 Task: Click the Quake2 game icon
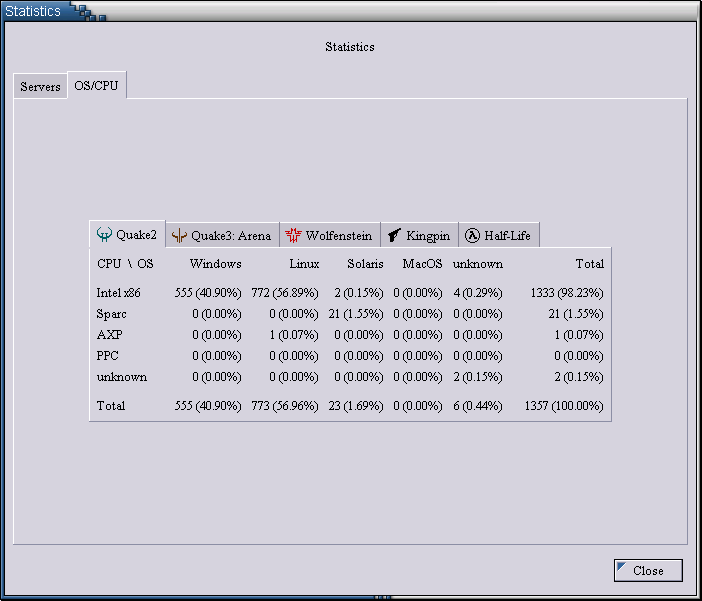point(104,234)
